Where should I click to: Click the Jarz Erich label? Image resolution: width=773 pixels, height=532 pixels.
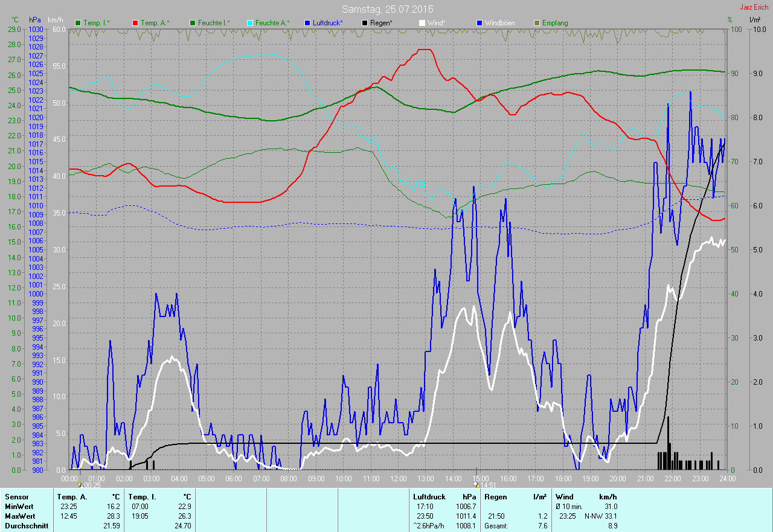754,7
